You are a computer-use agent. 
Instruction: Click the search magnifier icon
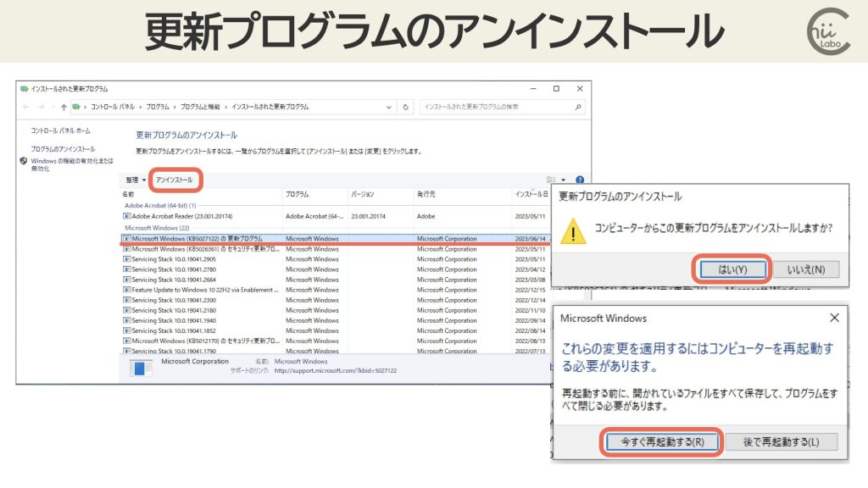578,107
